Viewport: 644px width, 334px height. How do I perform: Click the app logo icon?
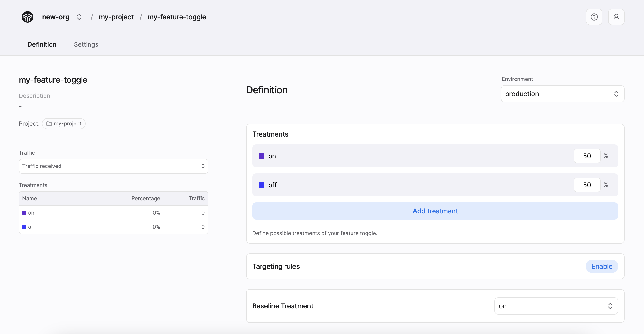point(28,17)
